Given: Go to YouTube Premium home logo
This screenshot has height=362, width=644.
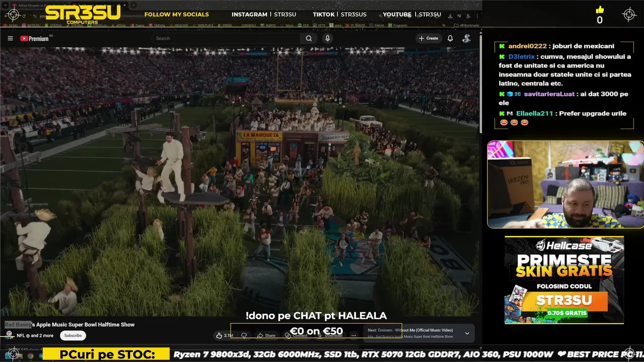Looking at the screenshot, I should coord(34,38).
